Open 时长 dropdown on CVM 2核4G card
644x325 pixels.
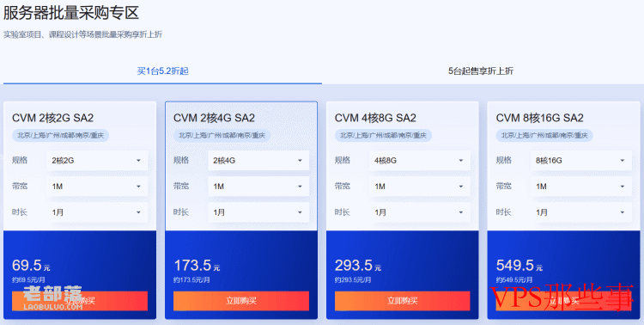coord(258,212)
